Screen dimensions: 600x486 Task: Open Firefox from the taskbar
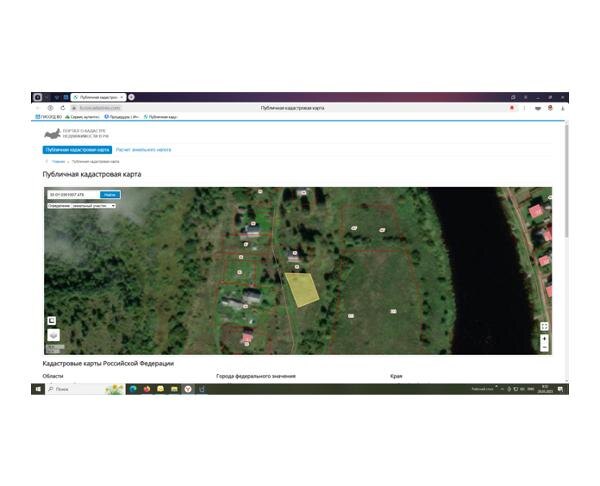(147, 389)
